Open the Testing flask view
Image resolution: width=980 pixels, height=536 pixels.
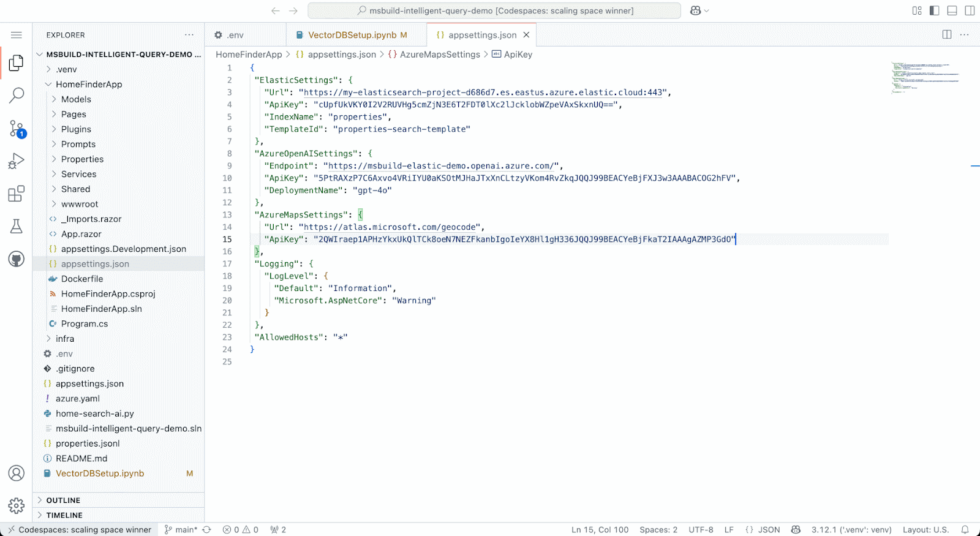[17, 226]
